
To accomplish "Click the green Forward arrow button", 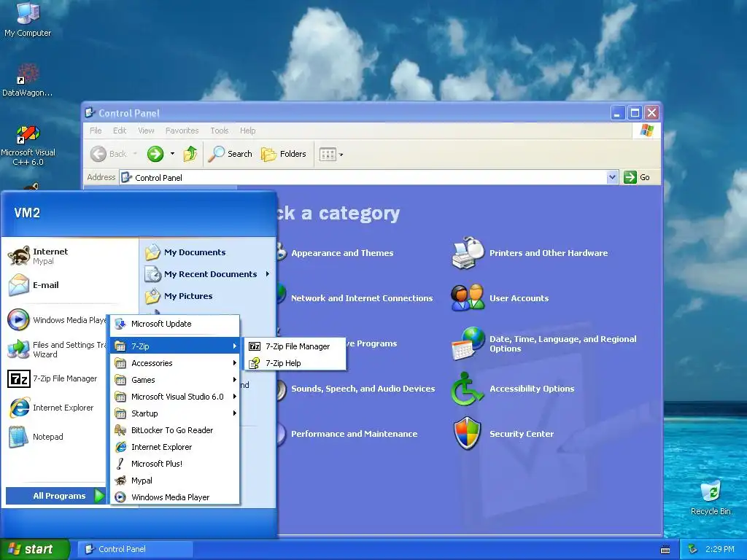I will pyautogui.click(x=155, y=154).
